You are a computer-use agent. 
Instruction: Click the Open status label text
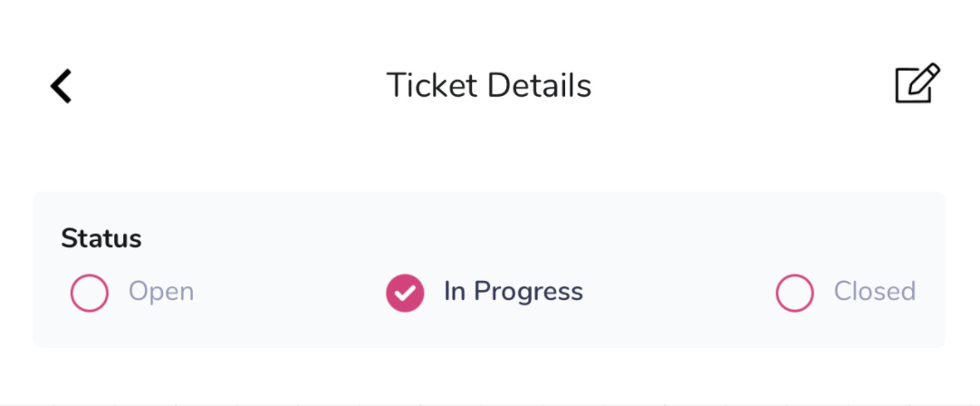tap(161, 292)
